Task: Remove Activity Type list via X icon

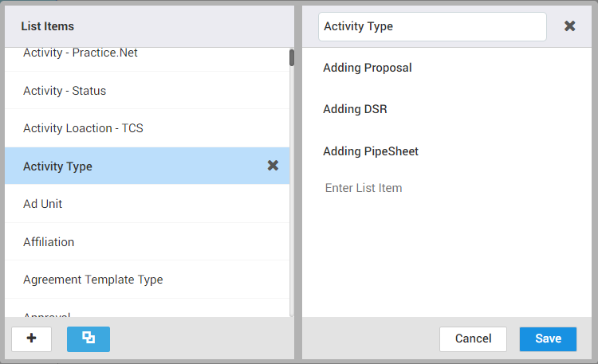Action: 273,166
